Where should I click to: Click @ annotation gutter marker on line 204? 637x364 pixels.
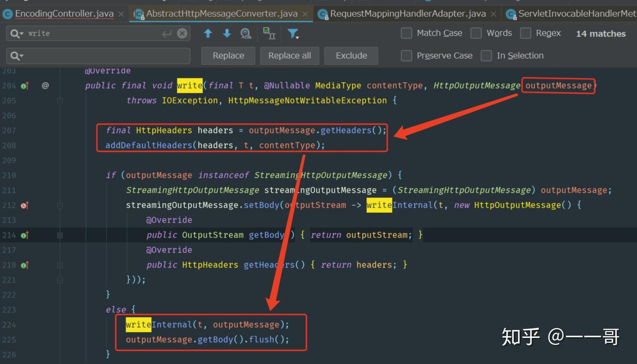pyautogui.click(x=45, y=85)
